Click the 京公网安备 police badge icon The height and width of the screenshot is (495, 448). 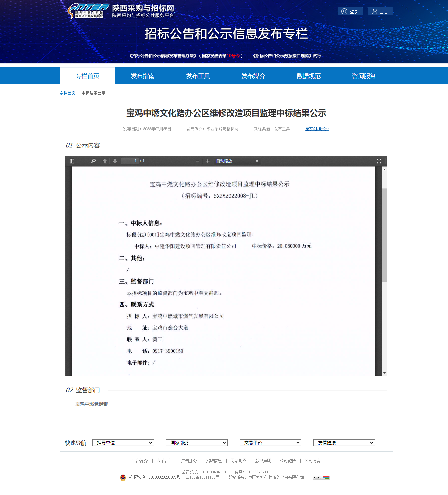(123, 477)
